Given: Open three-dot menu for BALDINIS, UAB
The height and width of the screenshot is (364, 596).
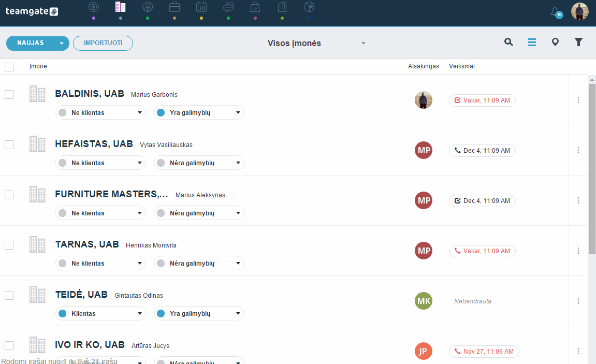Looking at the screenshot, I should tap(578, 100).
